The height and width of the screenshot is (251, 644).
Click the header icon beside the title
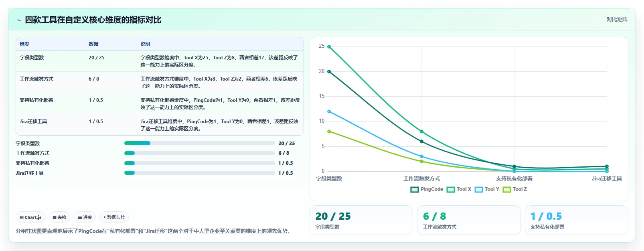coord(19,20)
